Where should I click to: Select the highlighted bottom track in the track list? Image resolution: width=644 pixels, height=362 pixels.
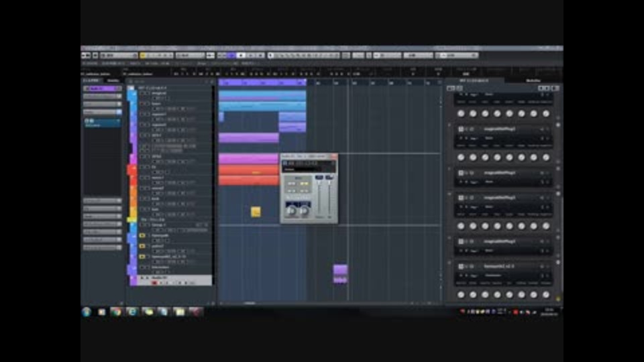click(x=174, y=280)
